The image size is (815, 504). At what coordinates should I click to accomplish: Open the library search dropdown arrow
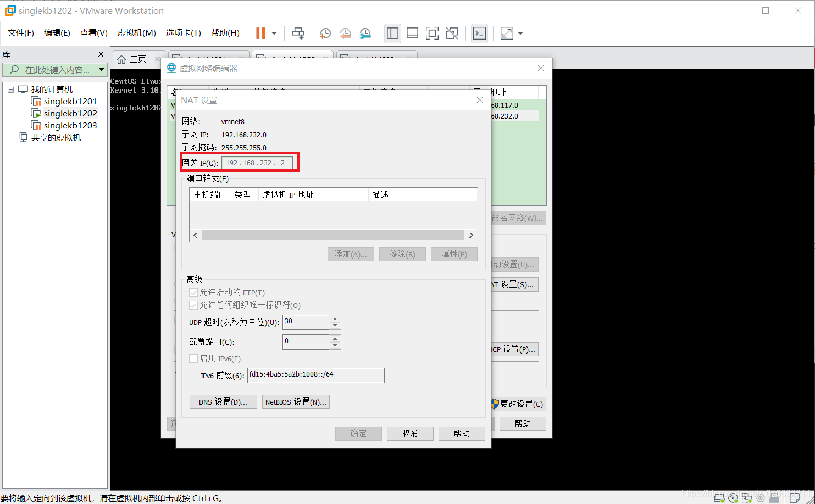(101, 70)
